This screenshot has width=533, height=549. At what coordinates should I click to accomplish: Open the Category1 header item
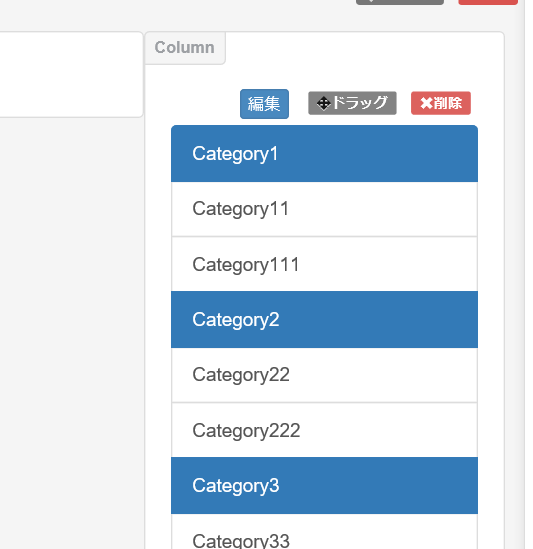tap(324, 154)
